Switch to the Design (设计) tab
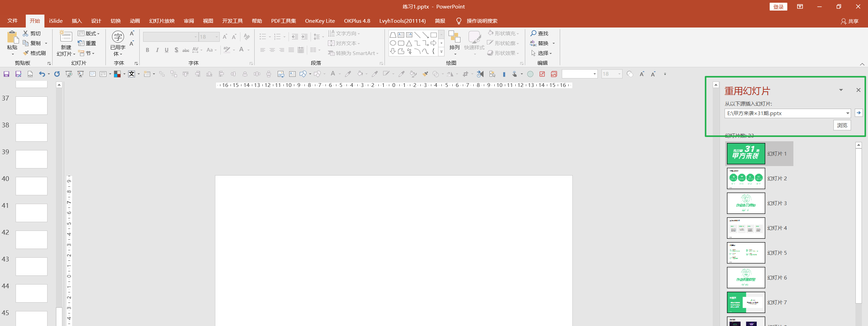Image resolution: width=868 pixels, height=326 pixels. click(x=96, y=21)
